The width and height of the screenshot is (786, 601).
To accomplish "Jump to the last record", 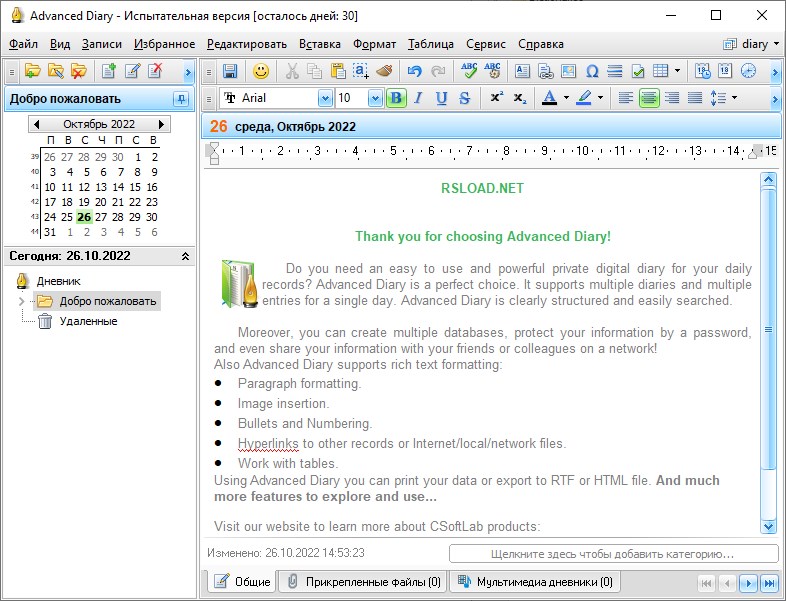I will [769, 583].
